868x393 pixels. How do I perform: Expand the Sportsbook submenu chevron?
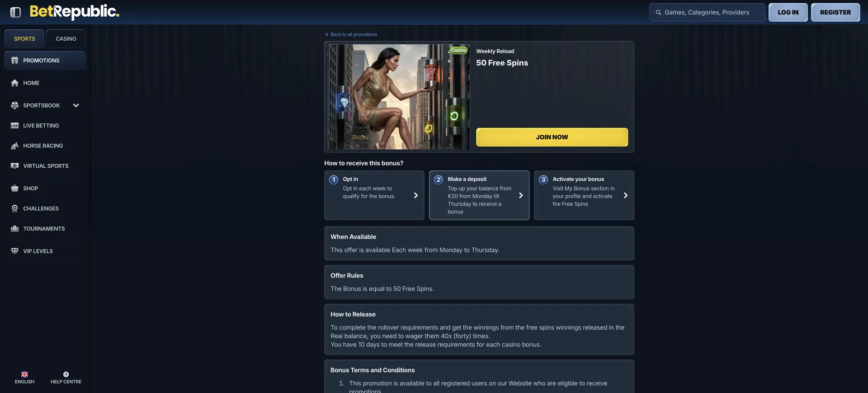76,105
